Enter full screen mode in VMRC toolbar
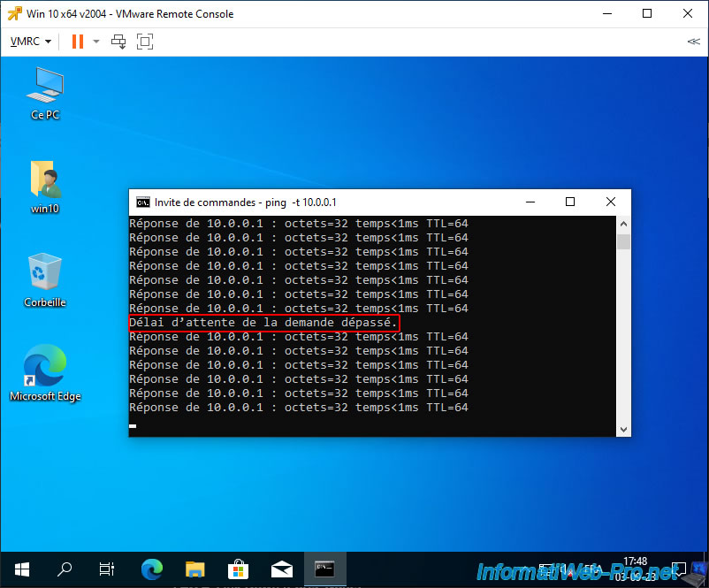The image size is (709, 588). click(x=144, y=42)
